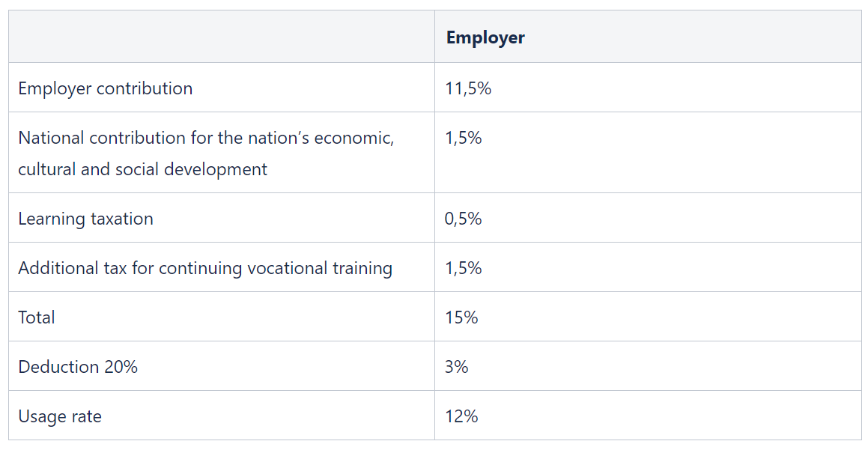Select the Usage rate row label
The height and width of the screenshot is (450, 868).
[x=60, y=416]
